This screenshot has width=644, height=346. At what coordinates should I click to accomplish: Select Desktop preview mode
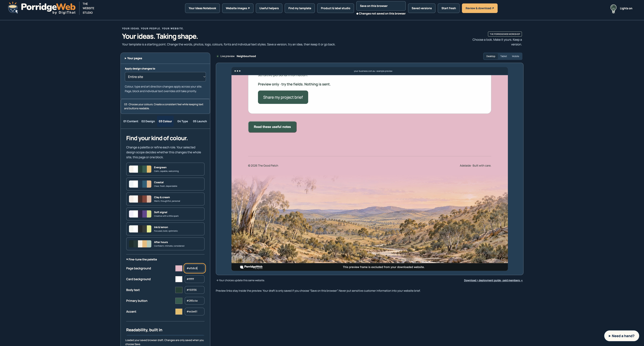[x=490, y=56]
